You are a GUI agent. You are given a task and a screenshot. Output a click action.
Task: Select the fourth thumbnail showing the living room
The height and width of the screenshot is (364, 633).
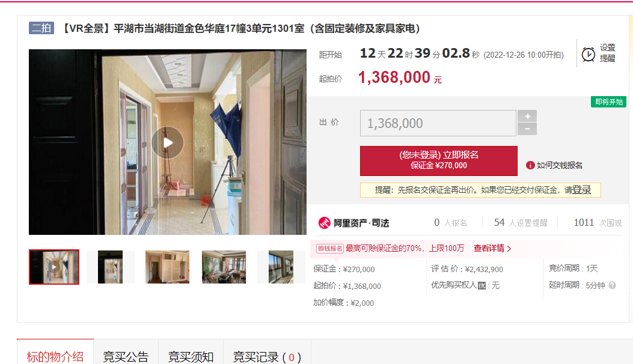224,267
